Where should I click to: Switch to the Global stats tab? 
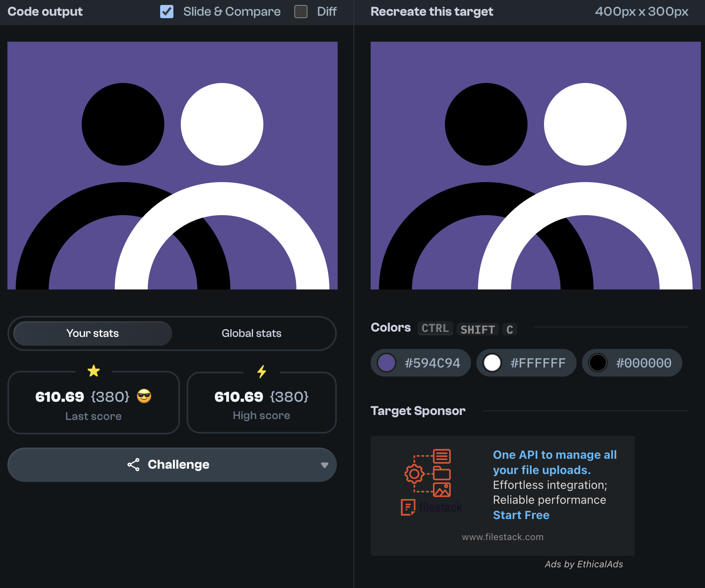[x=251, y=333]
